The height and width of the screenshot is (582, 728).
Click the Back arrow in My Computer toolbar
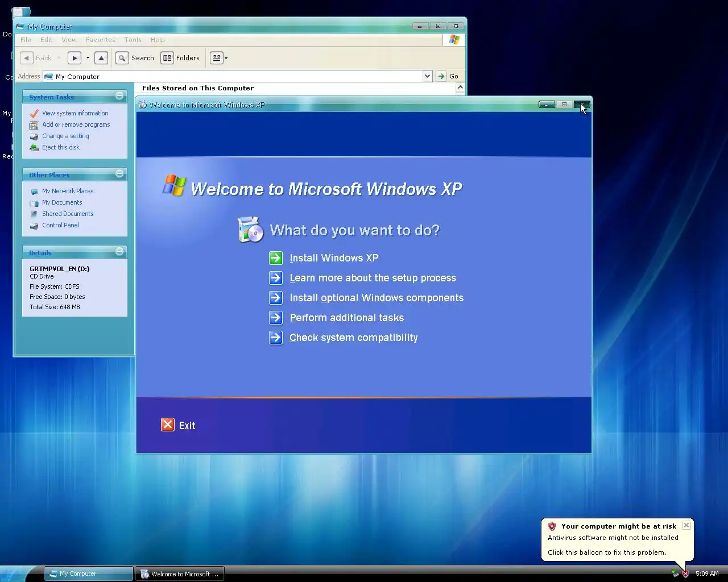click(x=27, y=58)
